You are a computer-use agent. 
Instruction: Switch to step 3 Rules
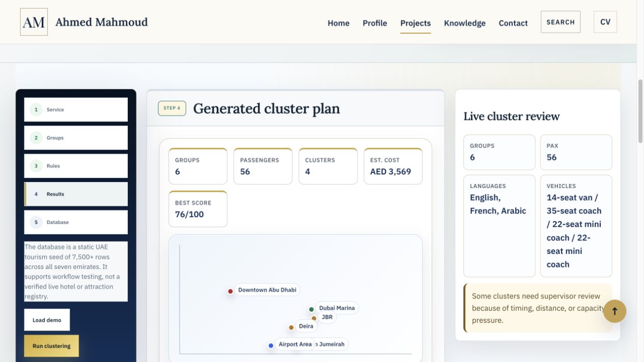(x=76, y=166)
